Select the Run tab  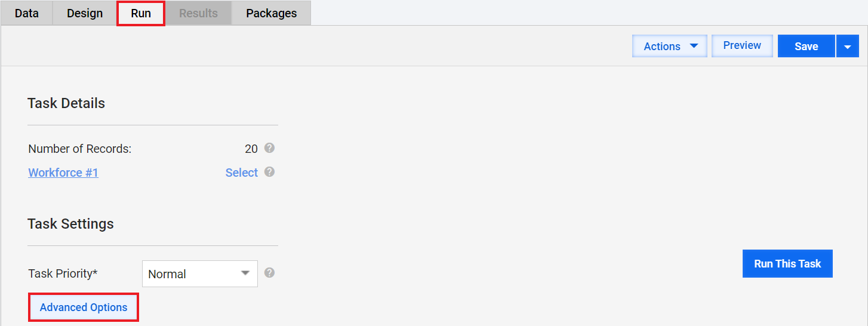[141, 13]
